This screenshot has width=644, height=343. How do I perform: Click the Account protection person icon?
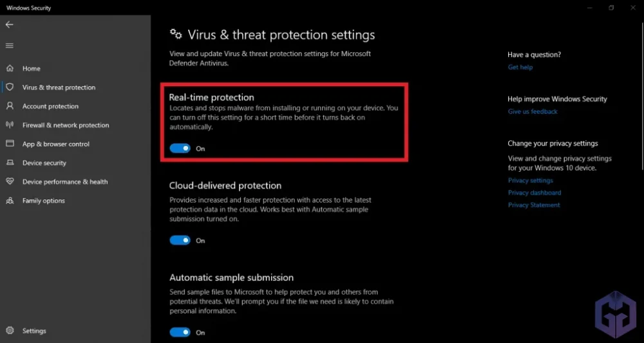coord(10,106)
